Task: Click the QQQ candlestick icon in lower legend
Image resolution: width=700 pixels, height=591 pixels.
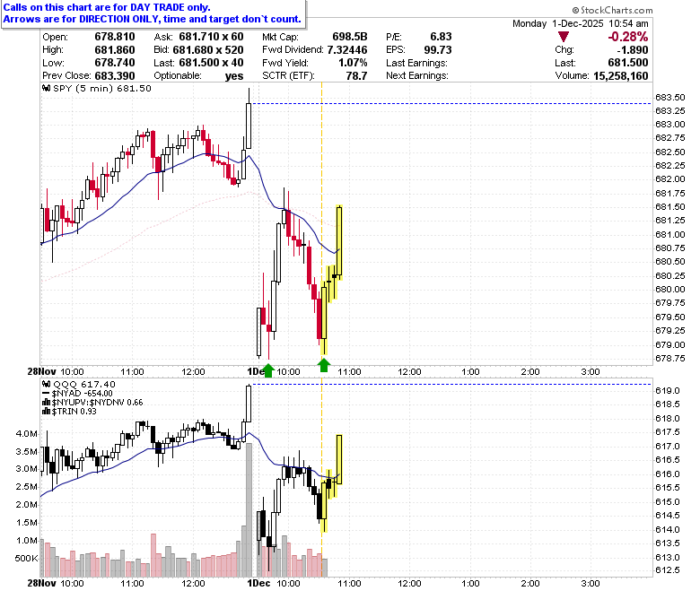Action: pos(47,384)
